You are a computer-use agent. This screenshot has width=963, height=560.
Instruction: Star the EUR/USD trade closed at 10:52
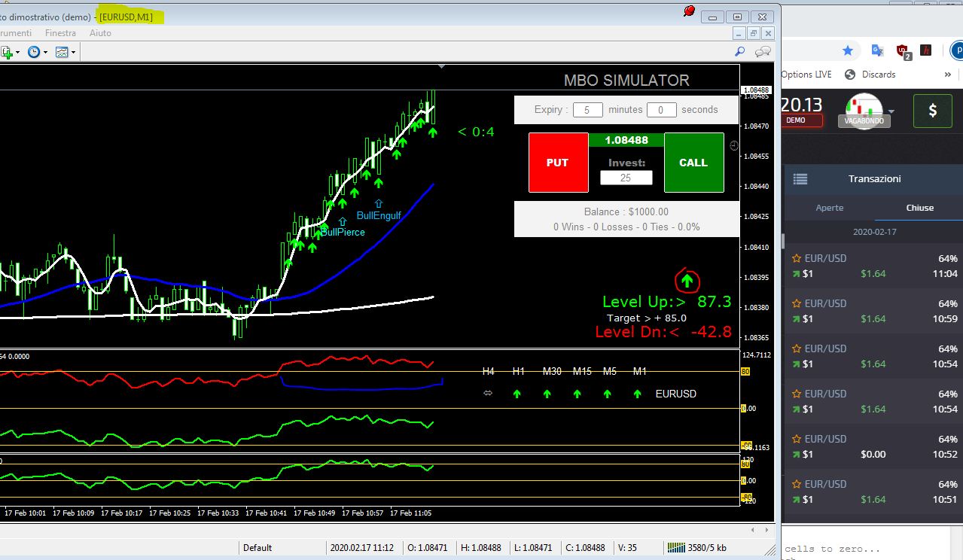pos(797,439)
